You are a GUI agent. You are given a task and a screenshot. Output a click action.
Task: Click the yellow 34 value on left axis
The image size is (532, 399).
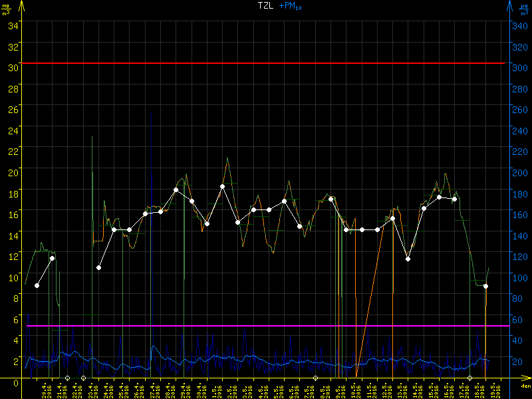click(13, 25)
